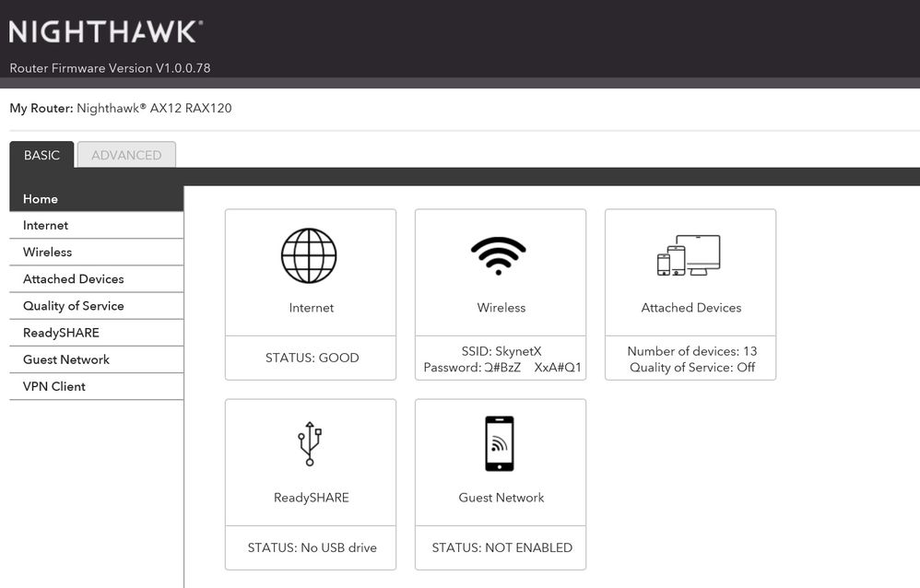
Task: Click the Internet globe icon
Action: [x=309, y=256]
